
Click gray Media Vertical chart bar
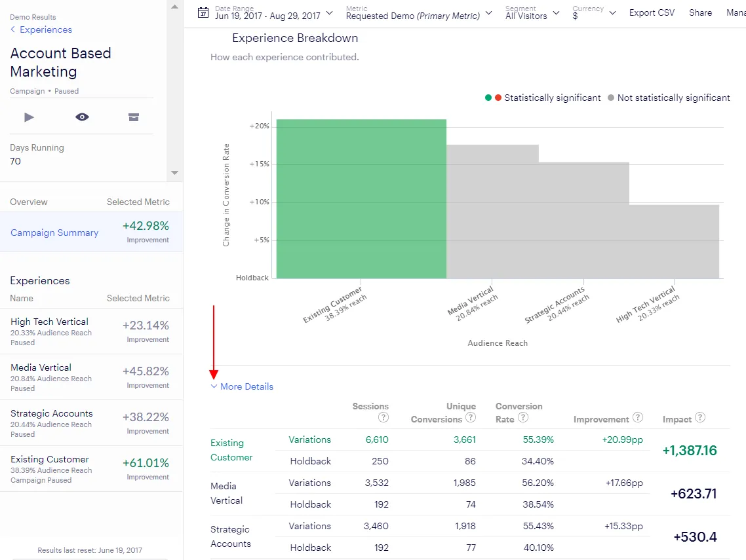492,212
